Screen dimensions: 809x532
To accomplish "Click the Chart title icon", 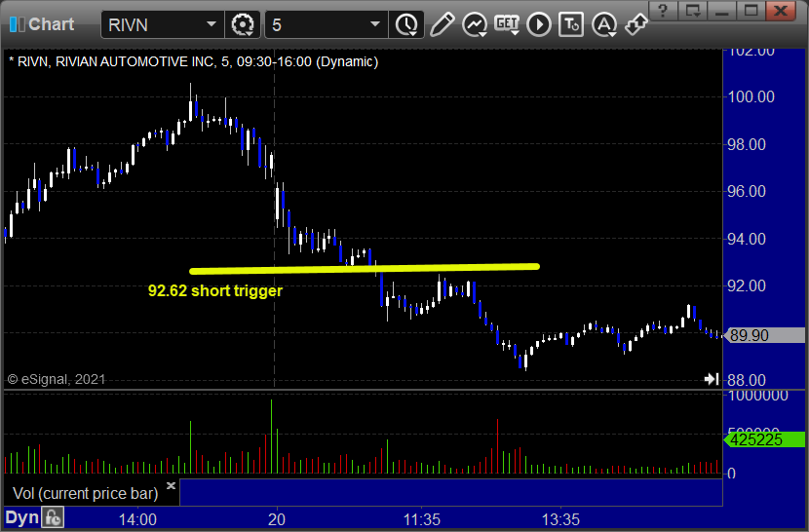I will [17, 24].
